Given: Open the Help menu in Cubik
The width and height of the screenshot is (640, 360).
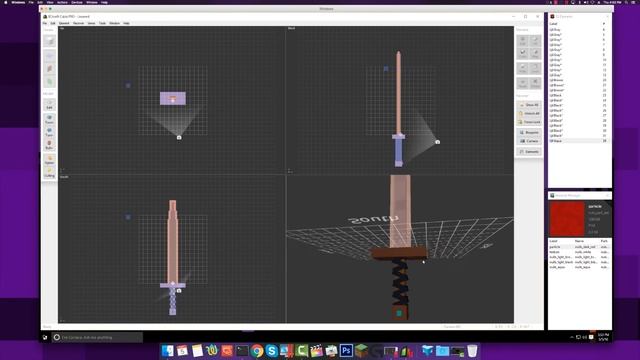Looking at the screenshot, I should click(x=127, y=23).
